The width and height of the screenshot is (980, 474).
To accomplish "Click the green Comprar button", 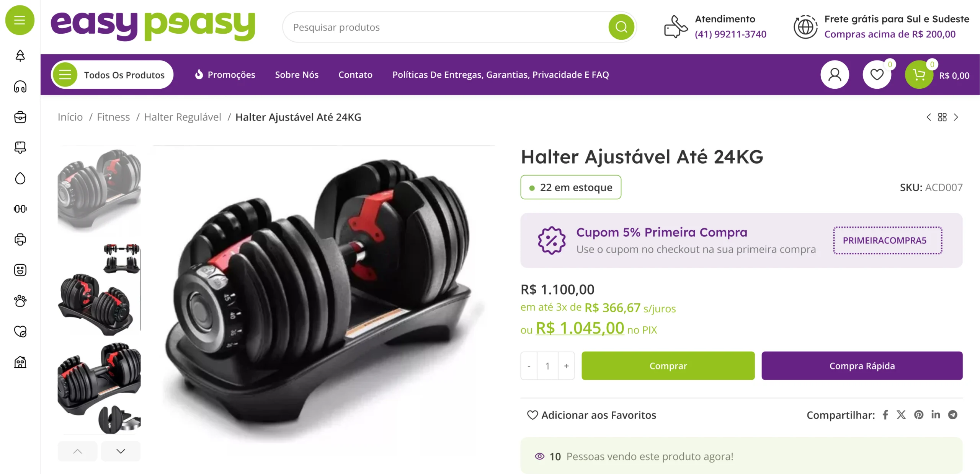I will [668, 366].
